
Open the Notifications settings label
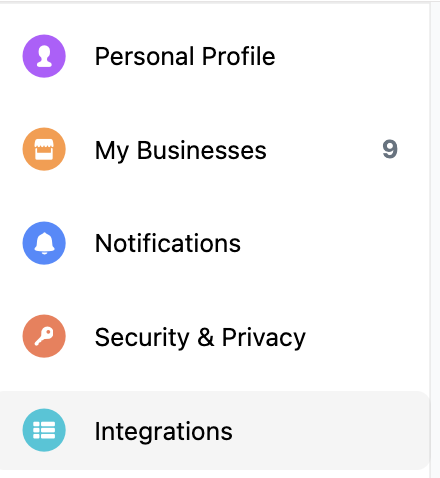coord(168,243)
